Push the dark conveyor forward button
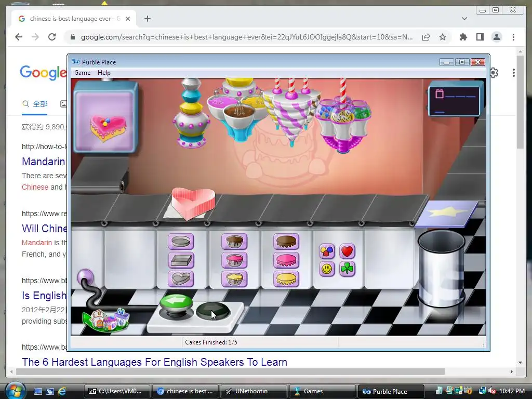 213,311
